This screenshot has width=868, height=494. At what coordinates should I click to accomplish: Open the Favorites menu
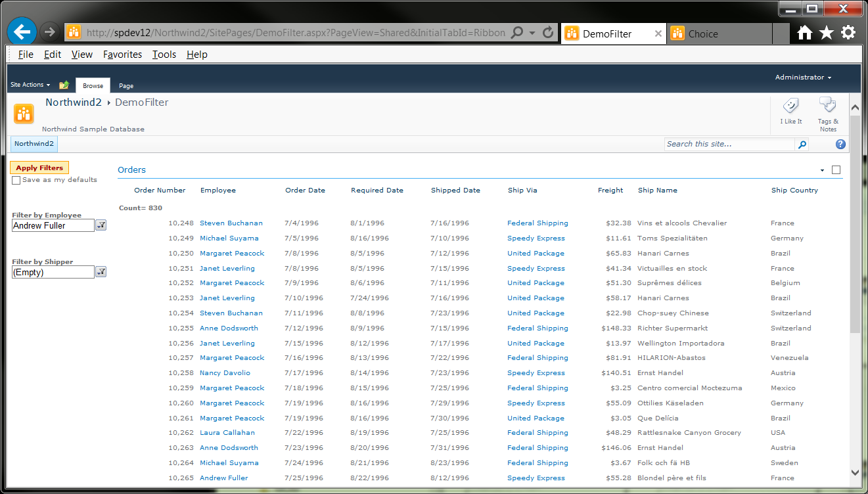point(122,55)
